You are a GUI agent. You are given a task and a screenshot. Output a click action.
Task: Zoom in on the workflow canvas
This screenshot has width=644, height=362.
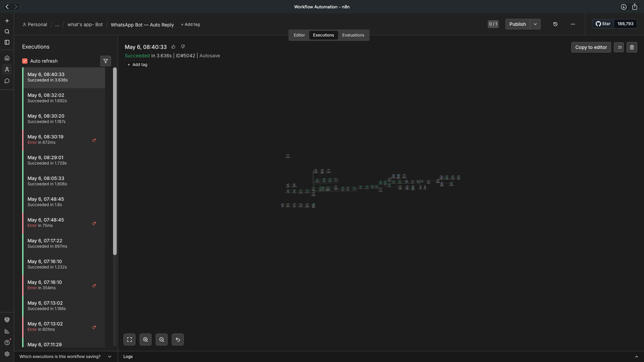(x=146, y=339)
